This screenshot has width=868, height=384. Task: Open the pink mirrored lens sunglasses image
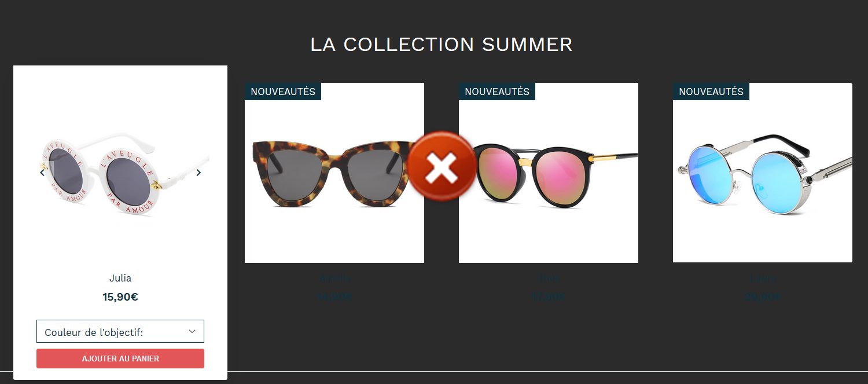549,173
